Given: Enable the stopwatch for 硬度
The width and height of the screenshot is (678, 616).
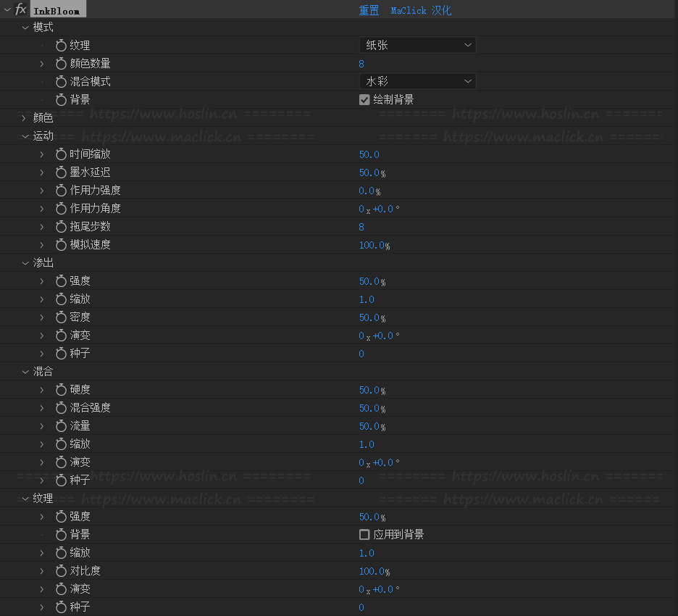Looking at the screenshot, I should [61, 390].
